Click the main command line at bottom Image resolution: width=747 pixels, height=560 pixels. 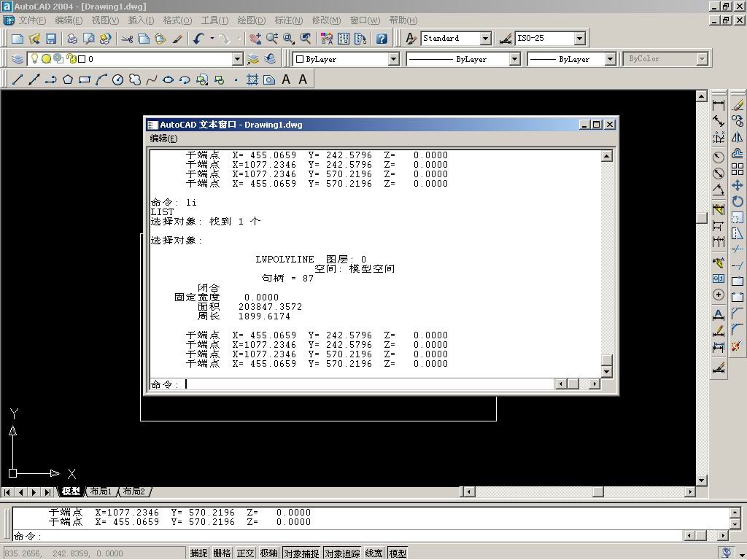(x=348, y=536)
